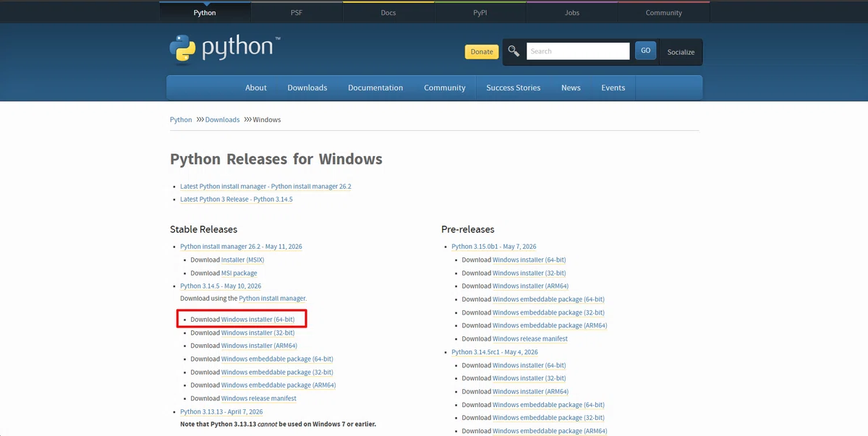Image resolution: width=868 pixels, height=436 pixels.
Task: Download Windows installer (64-bit) under Python 3.14.5rc1
Action: 529,365
